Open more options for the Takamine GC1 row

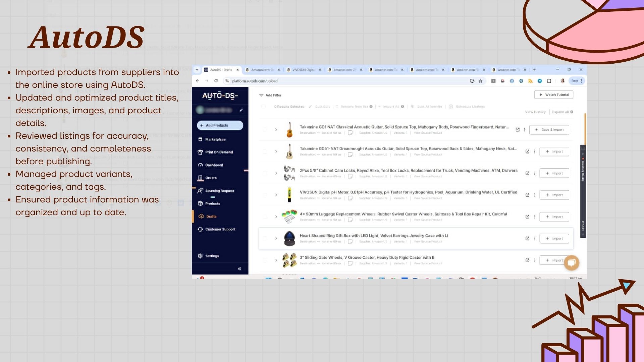click(x=525, y=130)
